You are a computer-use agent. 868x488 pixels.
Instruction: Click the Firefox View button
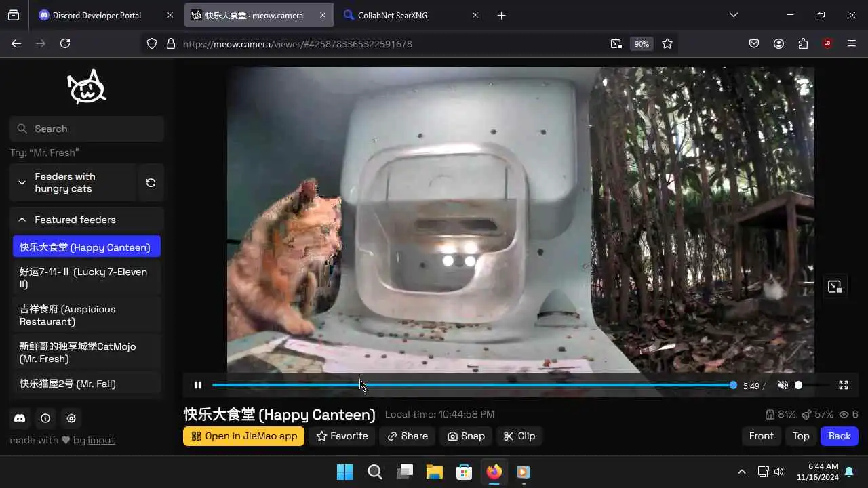(14, 15)
